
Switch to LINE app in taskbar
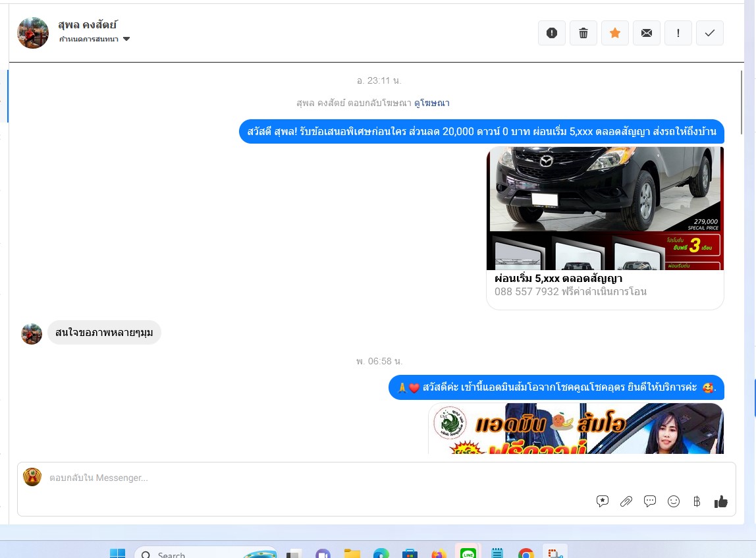[x=468, y=553]
